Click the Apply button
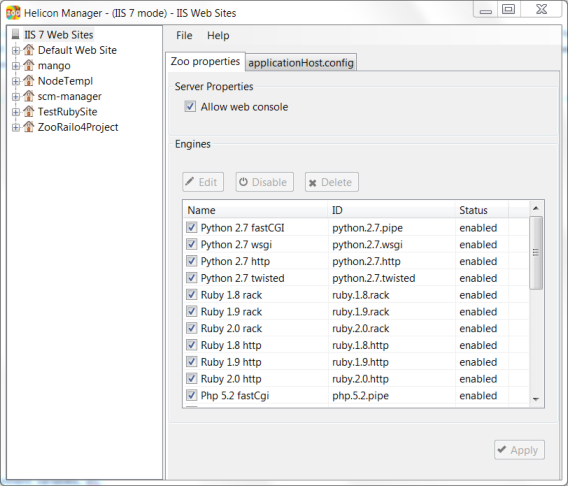 (x=519, y=450)
